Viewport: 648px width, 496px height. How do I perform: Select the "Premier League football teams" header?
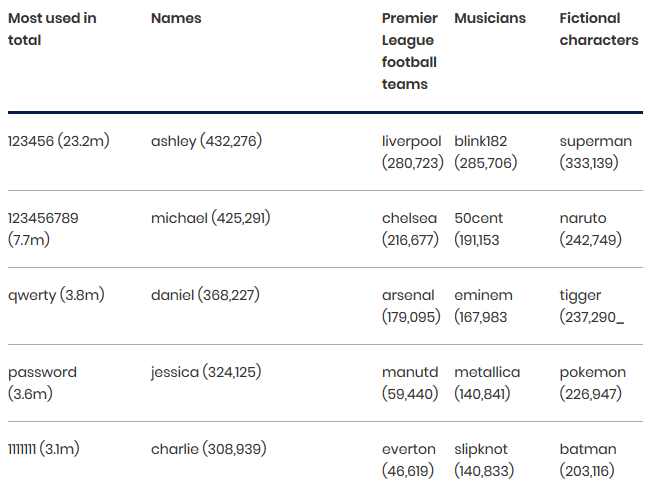pos(410,51)
